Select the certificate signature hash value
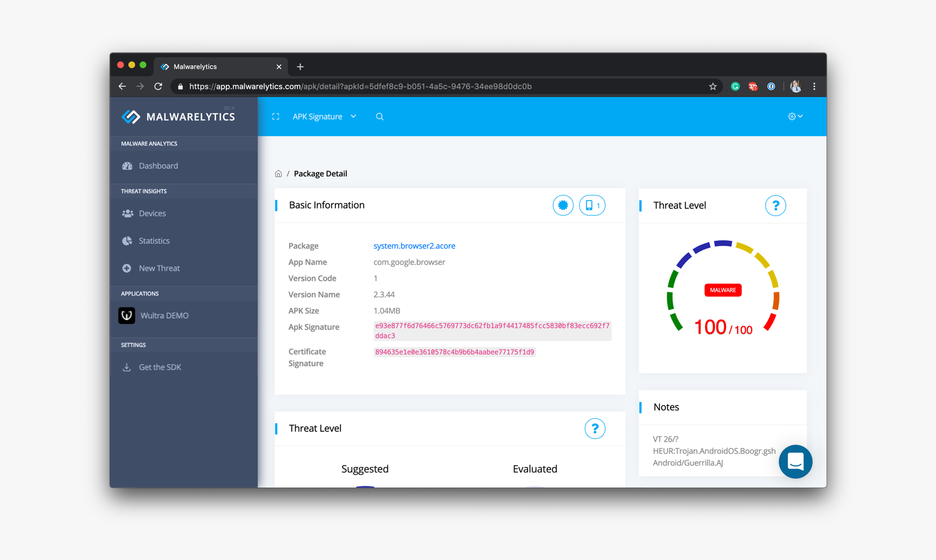 pyautogui.click(x=454, y=352)
